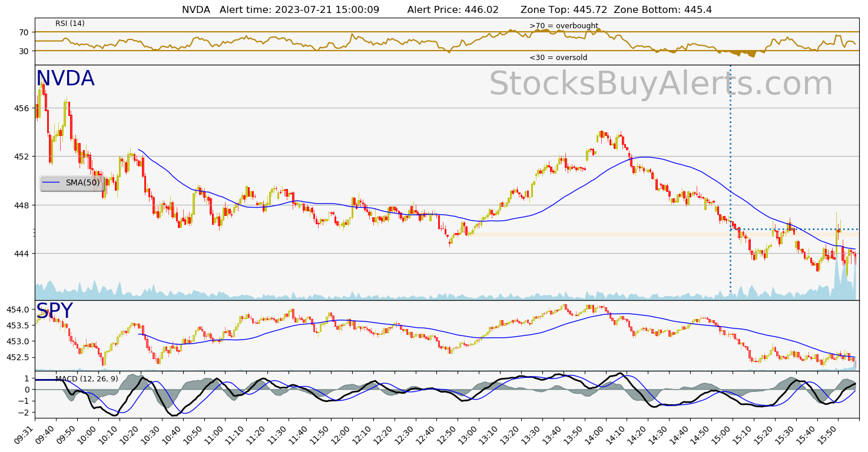This screenshot has width=868, height=452.
Task: Click the 10:00 time axis label
Action: [89, 434]
